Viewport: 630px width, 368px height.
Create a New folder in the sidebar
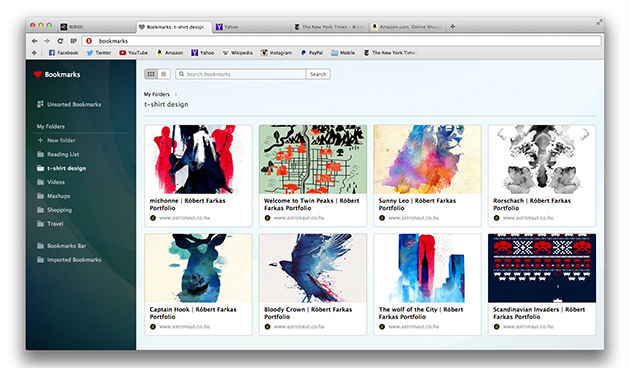pyautogui.click(x=56, y=140)
